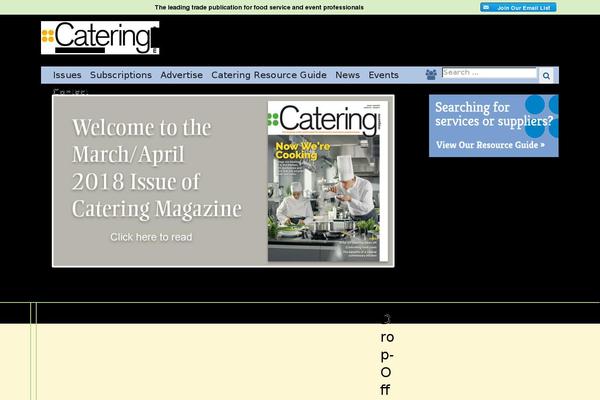Go to the Advertise page
Viewport: 600px width, 400px height.
181,75
